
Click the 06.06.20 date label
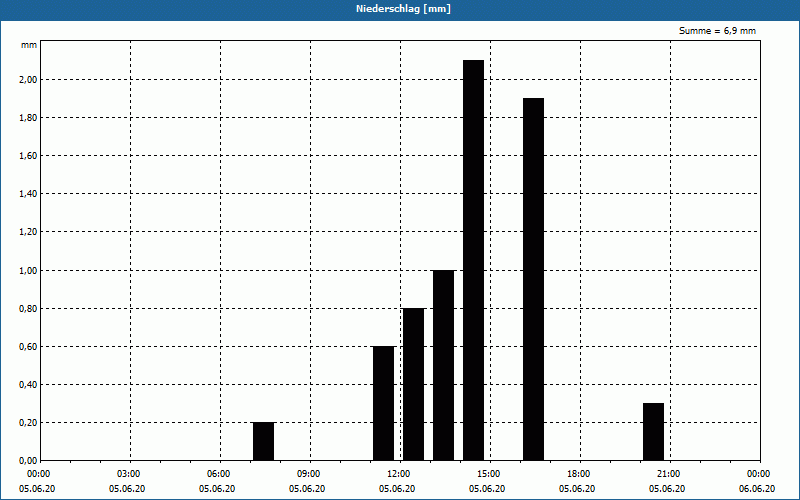[757, 489]
